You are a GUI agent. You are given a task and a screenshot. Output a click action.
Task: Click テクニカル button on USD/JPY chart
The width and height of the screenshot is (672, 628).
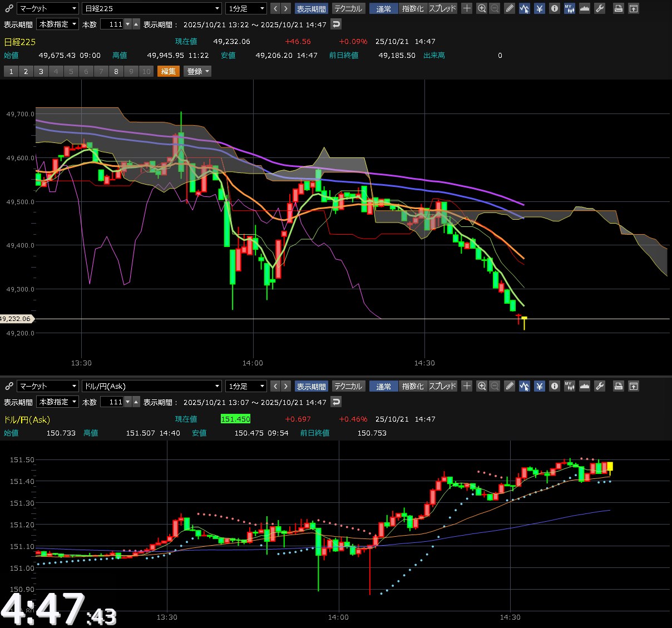tap(348, 386)
